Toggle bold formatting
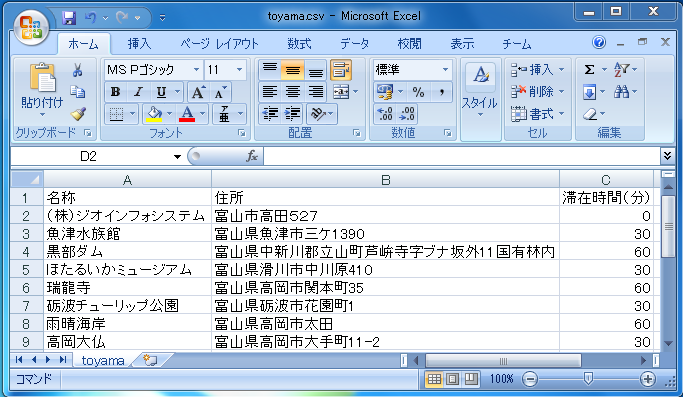 [x=115, y=92]
